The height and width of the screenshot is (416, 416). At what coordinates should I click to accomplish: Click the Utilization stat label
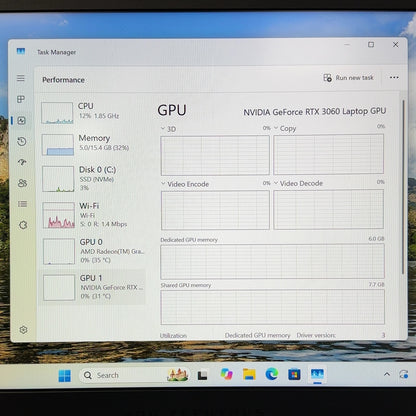[x=173, y=336]
